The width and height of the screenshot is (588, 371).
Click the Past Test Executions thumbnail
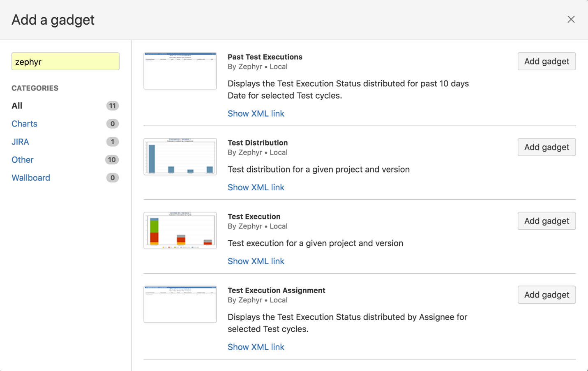180,71
